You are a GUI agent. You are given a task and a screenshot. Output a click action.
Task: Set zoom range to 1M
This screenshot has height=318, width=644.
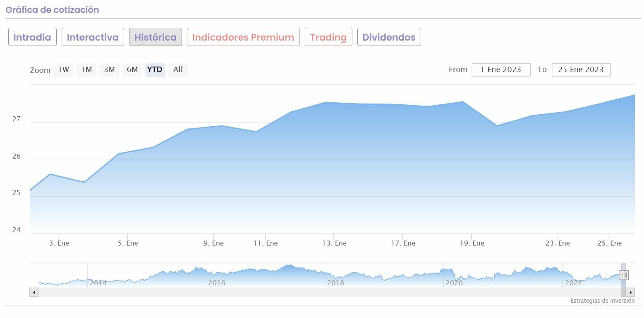click(x=86, y=70)
